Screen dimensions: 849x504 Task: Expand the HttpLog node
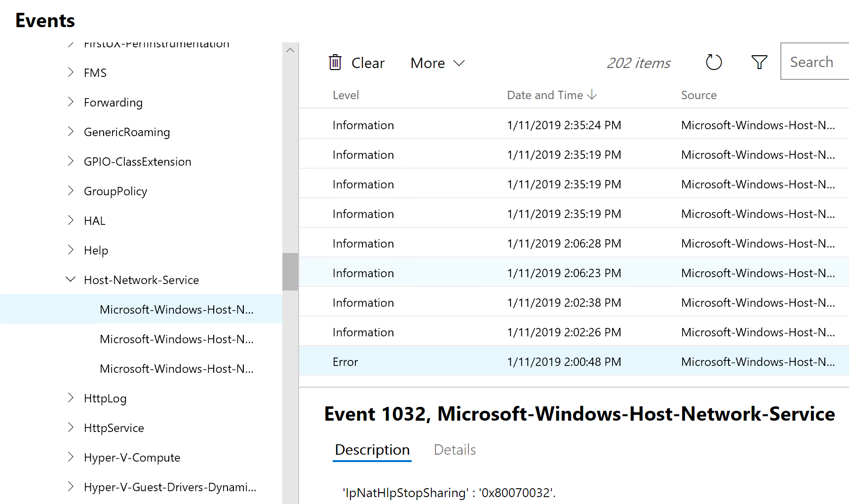point(71,398)
